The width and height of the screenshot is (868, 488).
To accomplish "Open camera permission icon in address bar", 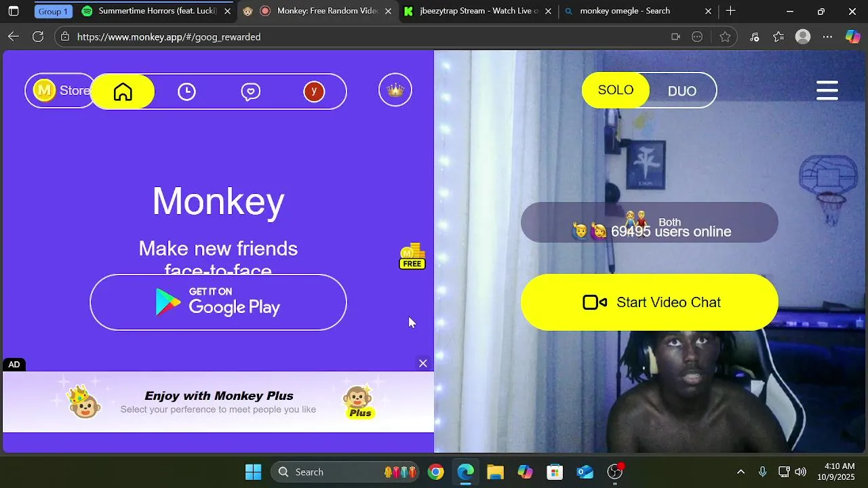I will click(x=675, y=37).
